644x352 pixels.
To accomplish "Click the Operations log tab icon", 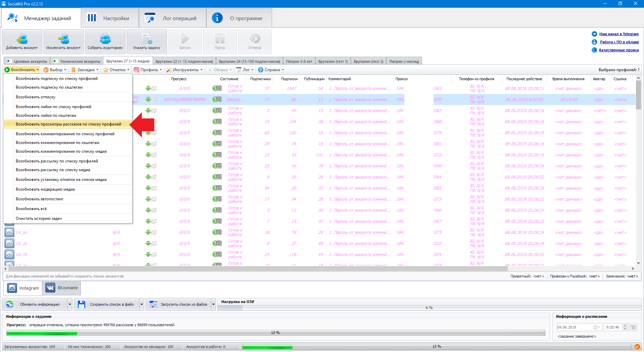I will (150, 18).
